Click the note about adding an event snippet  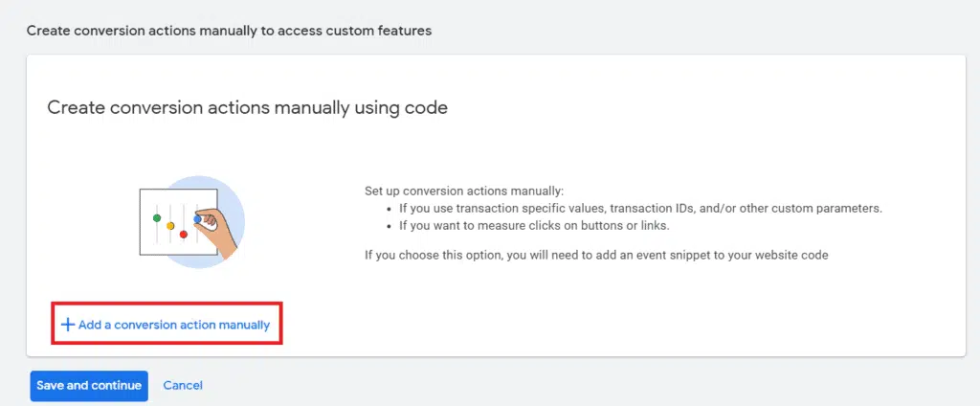click(595, 255)
